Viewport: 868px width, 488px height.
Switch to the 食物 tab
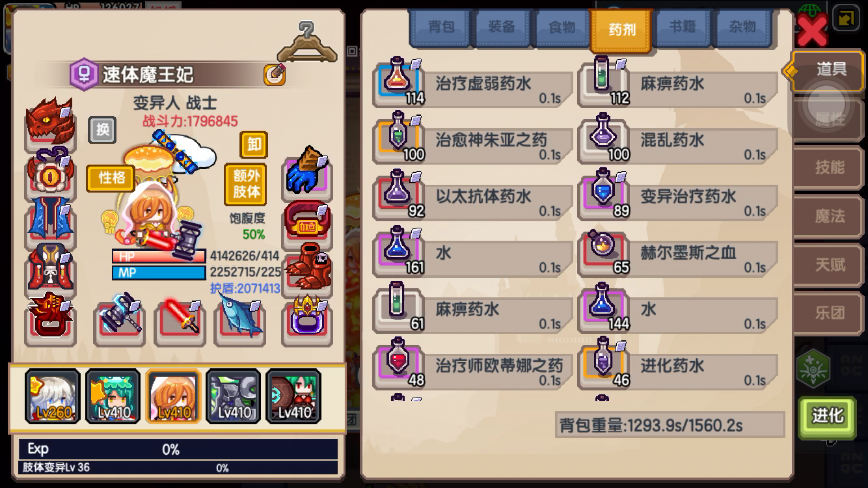tap(562, 27)
